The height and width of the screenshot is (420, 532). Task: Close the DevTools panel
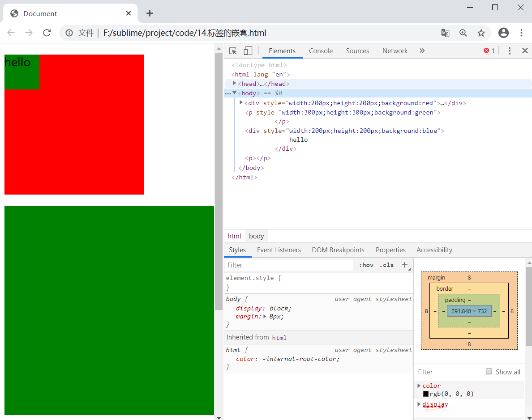tap(525, 51)
